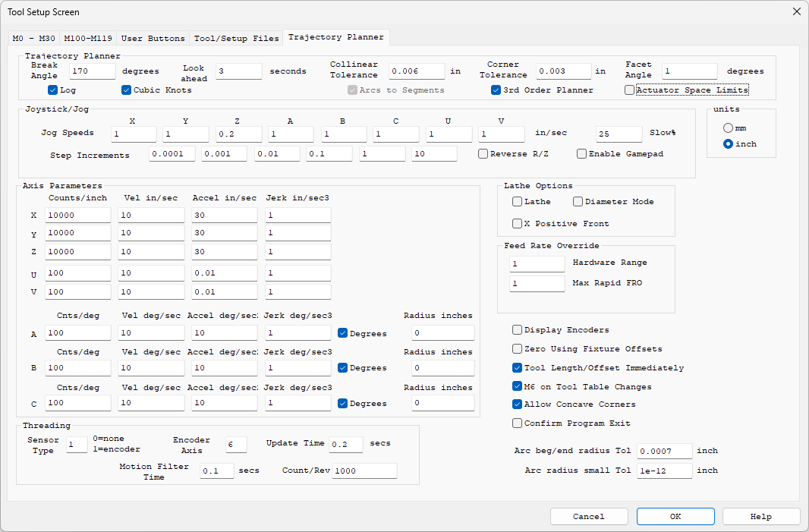The height and width of the screenshot is (532, 809).
Task: Edit Motion Filter Time field
Action: pos(217,471)
